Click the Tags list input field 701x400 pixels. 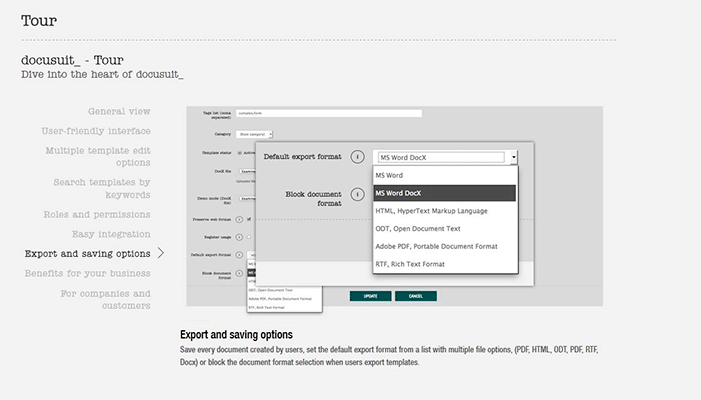coord(329,114)
